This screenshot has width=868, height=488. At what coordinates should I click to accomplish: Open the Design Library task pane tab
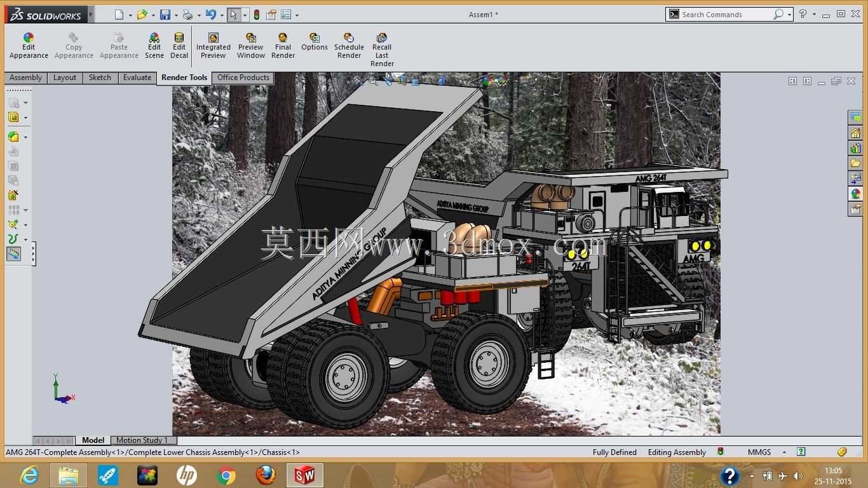[855, 148]
